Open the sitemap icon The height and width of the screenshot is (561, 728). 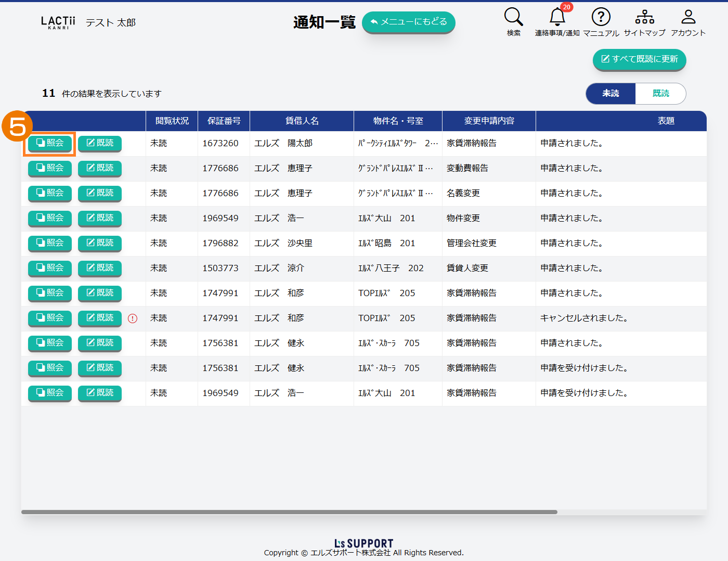(x=644, y=17)
